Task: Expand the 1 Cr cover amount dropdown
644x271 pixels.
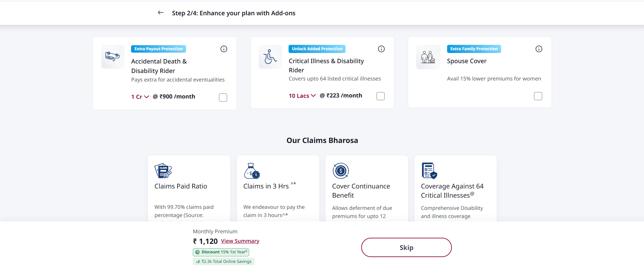Action: pos(140,97)
